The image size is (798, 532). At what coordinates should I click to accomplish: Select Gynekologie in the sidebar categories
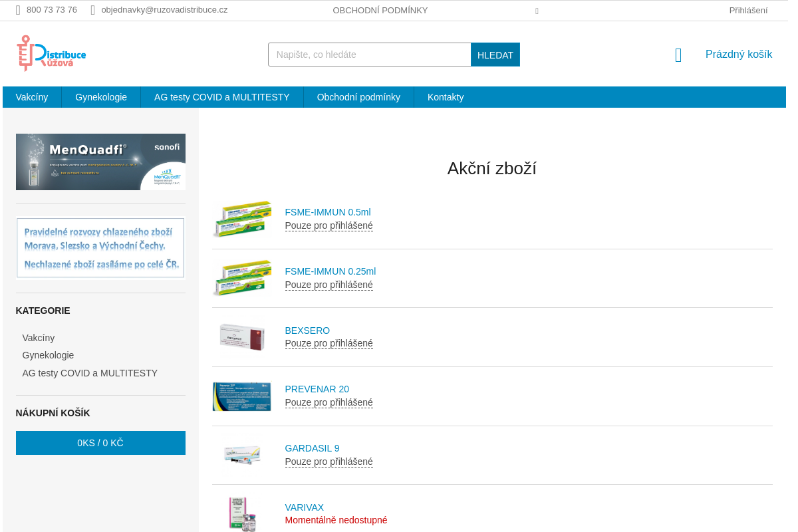point(48,355)
